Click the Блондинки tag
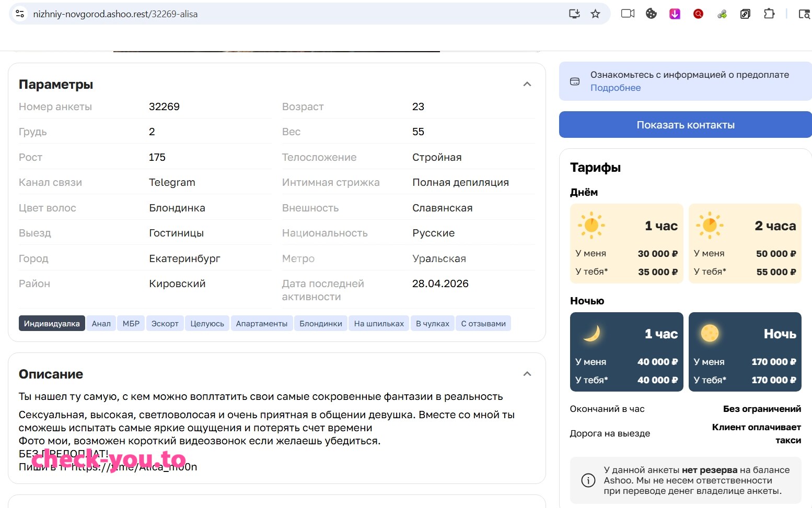812x508 pixels. (x=321, y=324)
